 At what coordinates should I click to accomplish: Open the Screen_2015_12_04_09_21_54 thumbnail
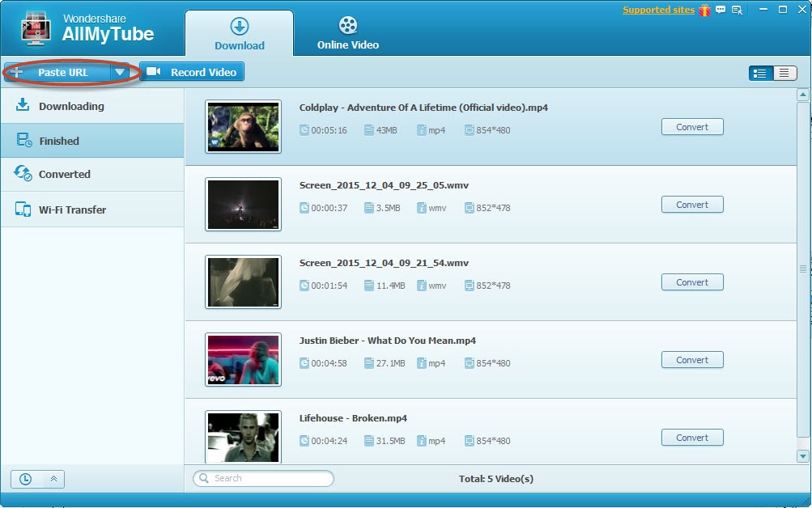tap(243, 282)
